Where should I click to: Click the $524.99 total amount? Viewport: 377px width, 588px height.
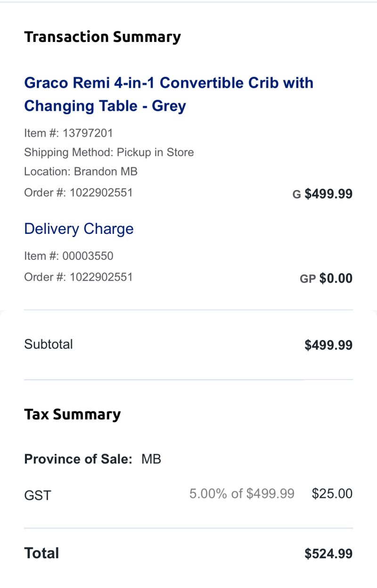(x=328, y=554)
